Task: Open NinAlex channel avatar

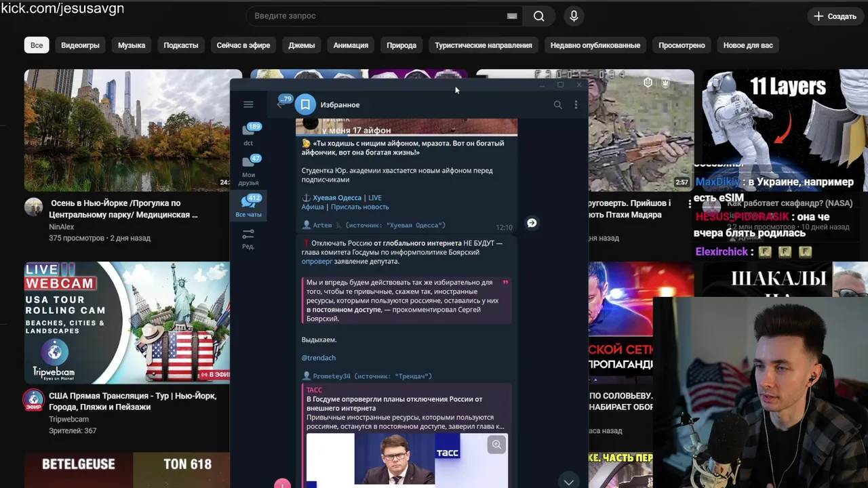Action: point(33,207)
